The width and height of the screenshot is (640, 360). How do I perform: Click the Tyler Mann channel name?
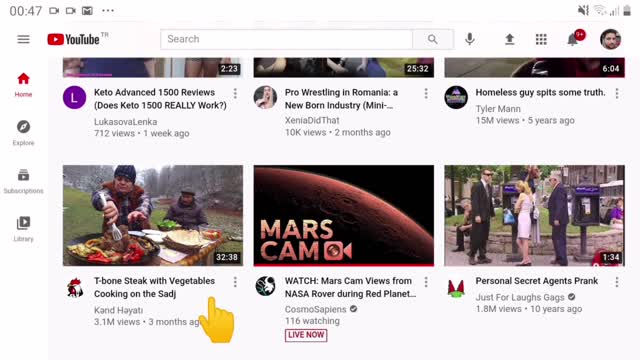click(x=498, y=109)
